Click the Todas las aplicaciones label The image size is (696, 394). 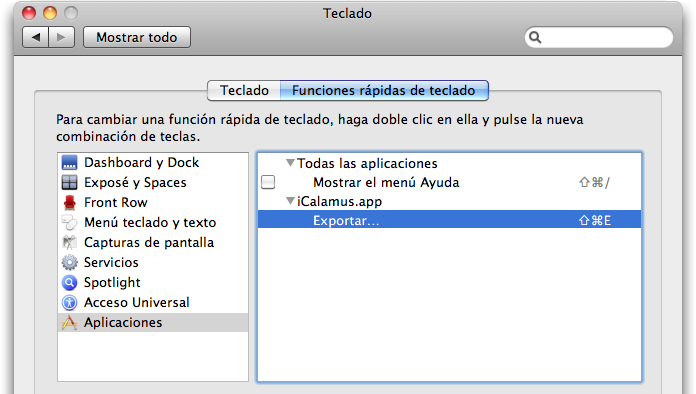(x=367, y=163)
